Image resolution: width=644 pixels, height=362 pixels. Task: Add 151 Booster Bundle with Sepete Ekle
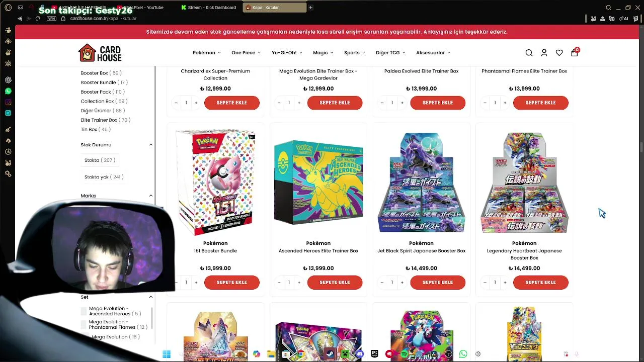[x=232, y=283]
